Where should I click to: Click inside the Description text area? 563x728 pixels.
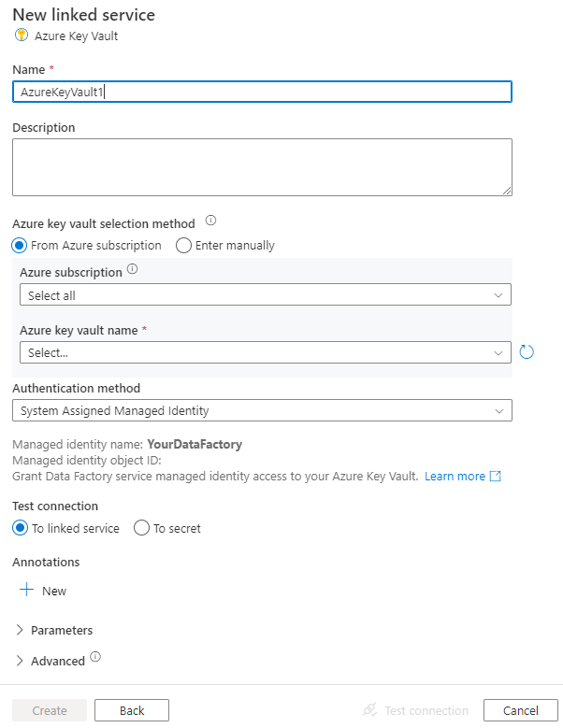point(262,167)
